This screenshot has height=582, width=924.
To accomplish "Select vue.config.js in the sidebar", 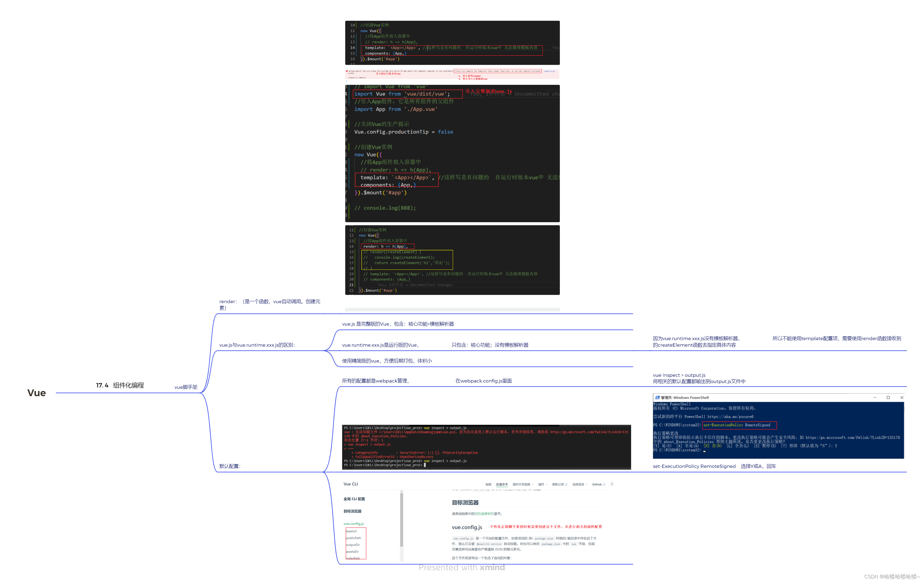I will click(354, 524).
